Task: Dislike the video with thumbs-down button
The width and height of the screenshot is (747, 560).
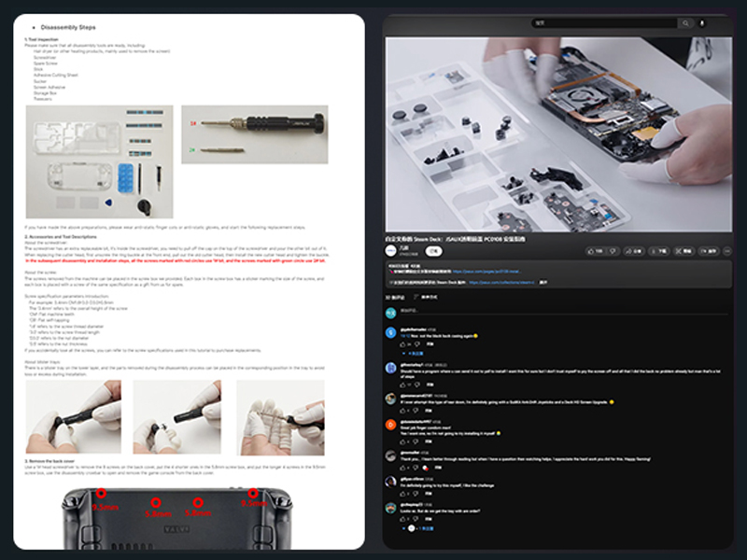Action: (x=613, y=251)
